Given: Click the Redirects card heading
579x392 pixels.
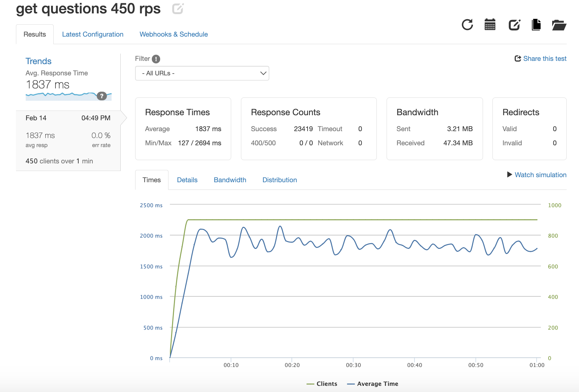Looking at the screenshot, I should pyautogui.click(x=521, y=112).
